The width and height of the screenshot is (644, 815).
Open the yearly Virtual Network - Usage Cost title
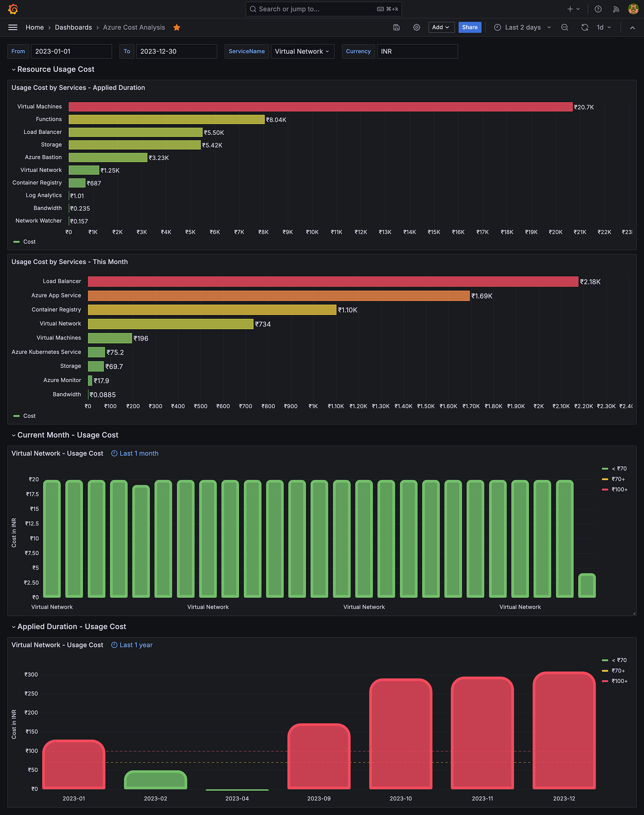57,645
